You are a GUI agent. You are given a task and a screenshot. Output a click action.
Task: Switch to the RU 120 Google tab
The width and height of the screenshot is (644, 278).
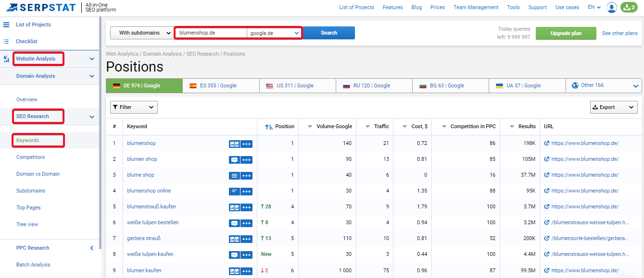pyautogui.click(x=374, y=85)
